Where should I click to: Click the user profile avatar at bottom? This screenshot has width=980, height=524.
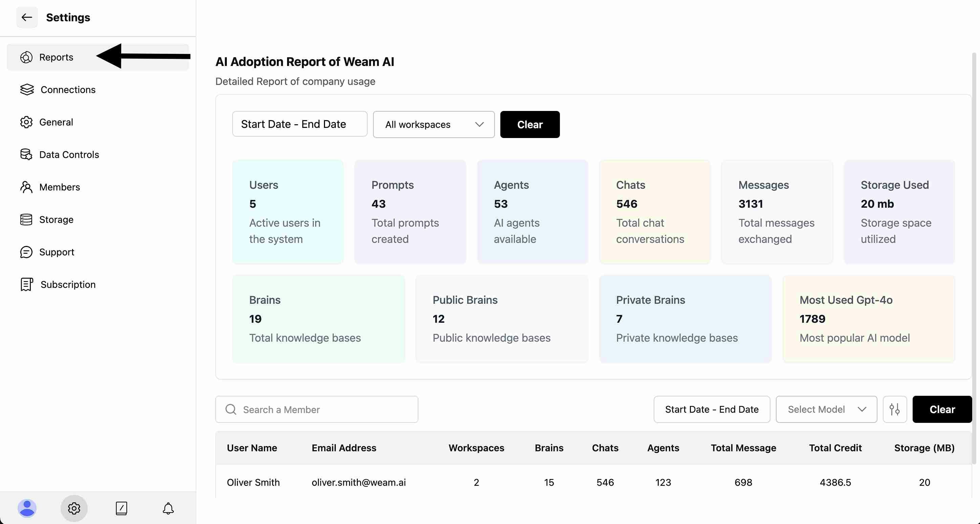tap(27, 508)
